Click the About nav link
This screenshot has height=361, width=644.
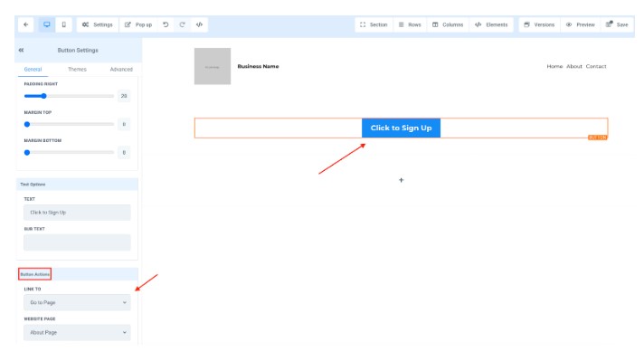pyautogui.click(x=574, y=66)
